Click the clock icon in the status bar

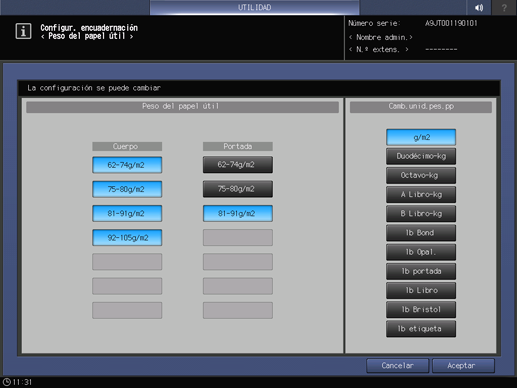click(x=7, y=382)
